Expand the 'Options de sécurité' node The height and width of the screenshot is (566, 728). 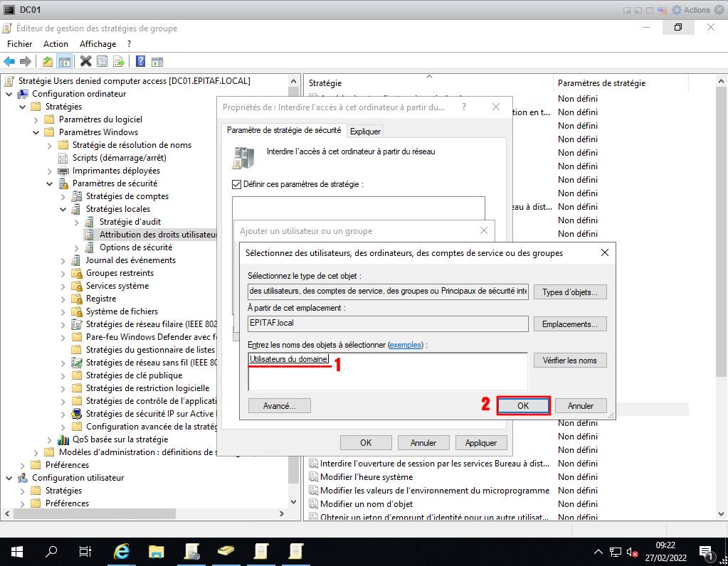pos(77,247)
